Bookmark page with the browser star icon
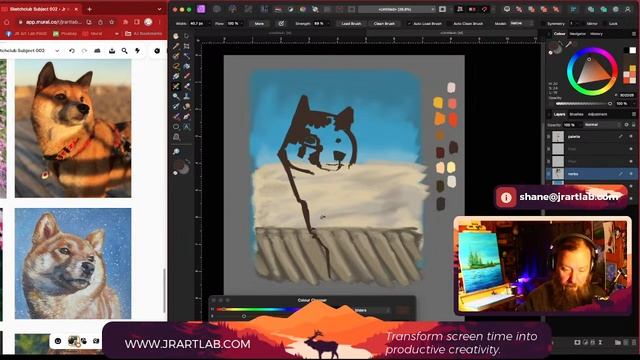Screen dimensions: 640x360 point(111,22)
